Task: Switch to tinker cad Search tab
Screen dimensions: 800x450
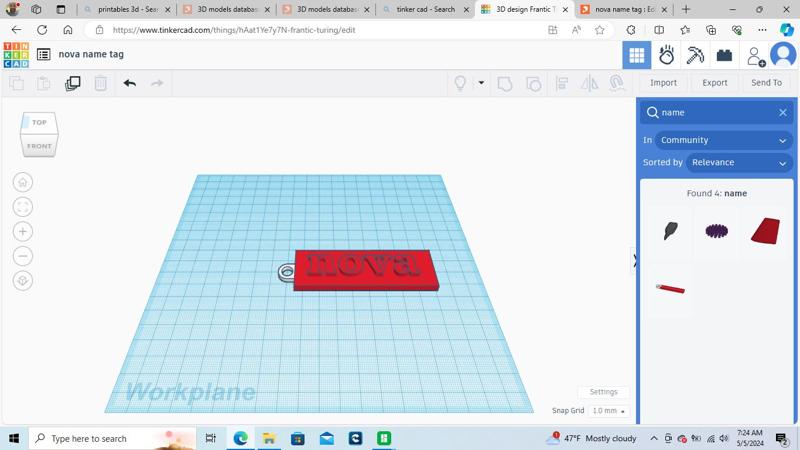Action: 426,9
